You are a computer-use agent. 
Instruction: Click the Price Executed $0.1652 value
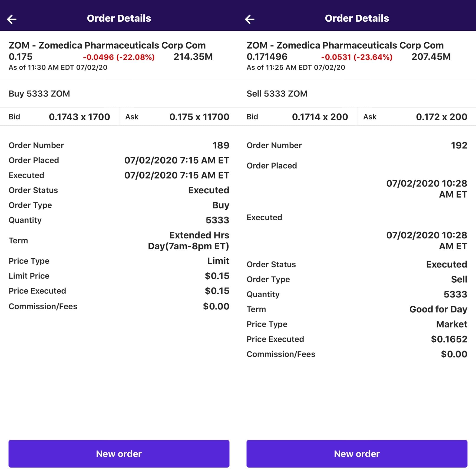click(449, 339)
